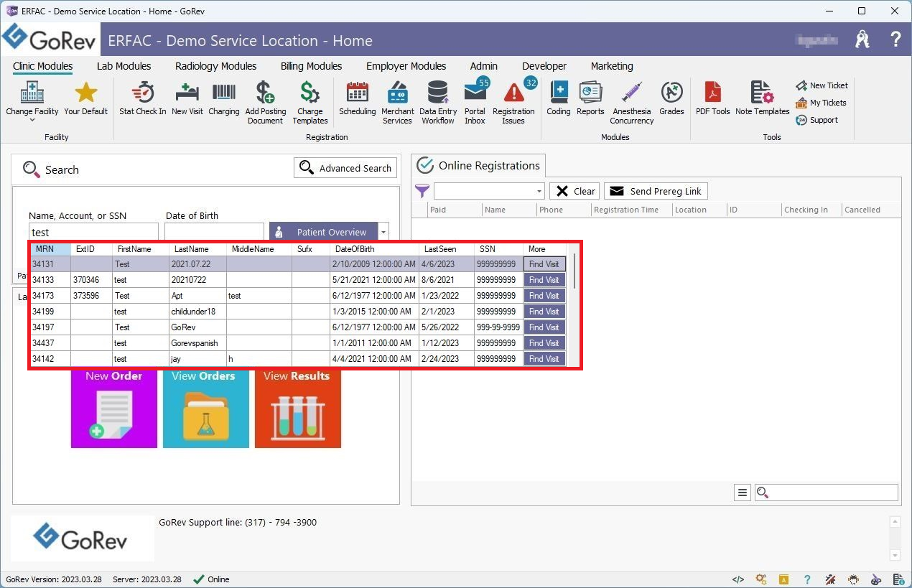Click the Date of Birth field
Image resolution: width=912 pixels, height=588 pixels.
215,232
